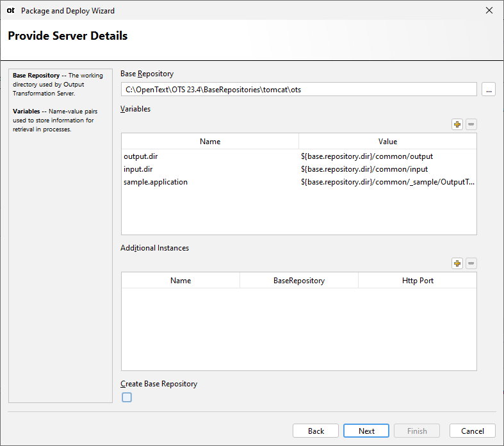This screenshot has height=446, width=504.
Task: Close the wizard window
Action: click(x=489, y=10)
